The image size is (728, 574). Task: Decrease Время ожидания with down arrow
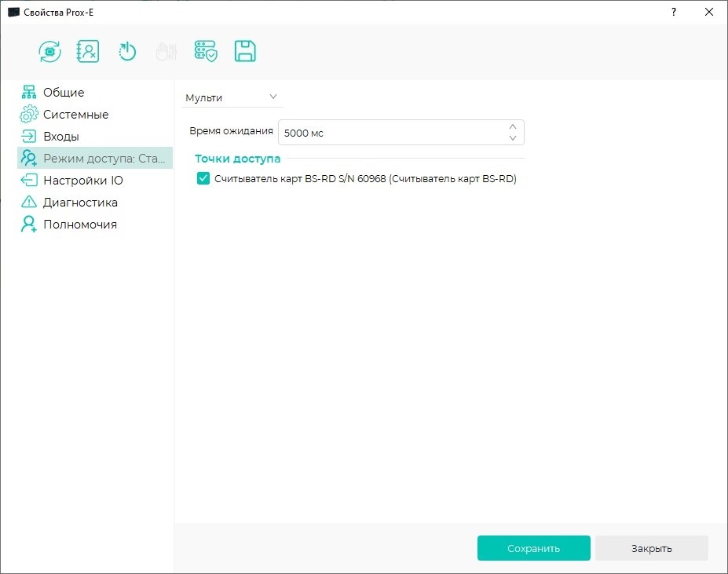[513, 138]
